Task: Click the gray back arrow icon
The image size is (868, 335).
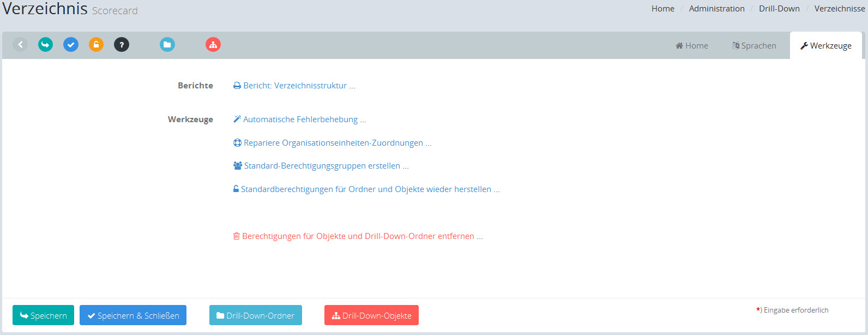Action: tap(20, 45)
